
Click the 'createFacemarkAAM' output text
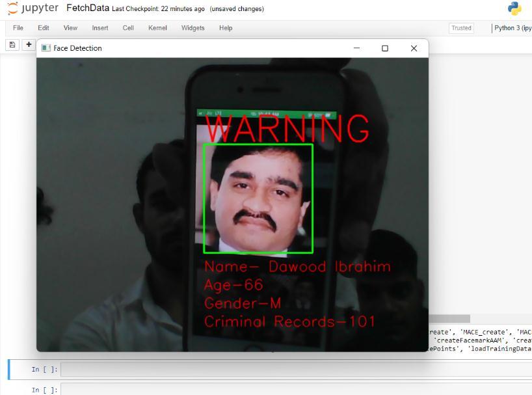point(470,340)
